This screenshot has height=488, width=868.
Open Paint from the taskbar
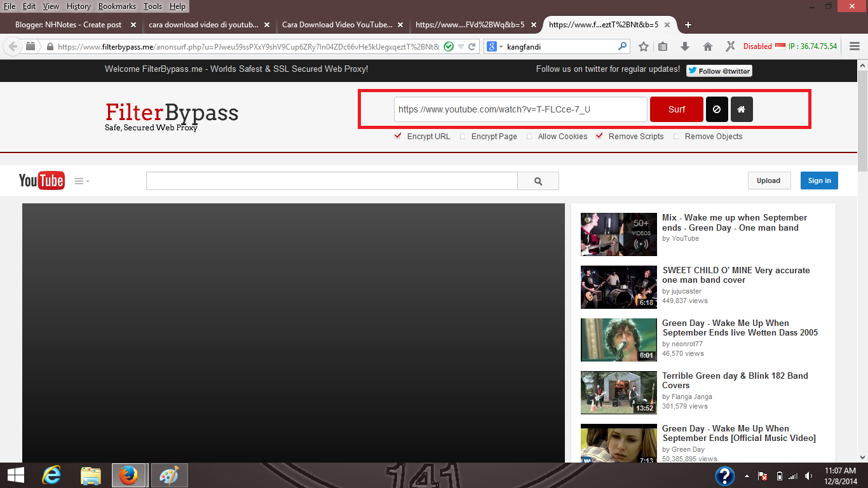click(x=169, y=475)
